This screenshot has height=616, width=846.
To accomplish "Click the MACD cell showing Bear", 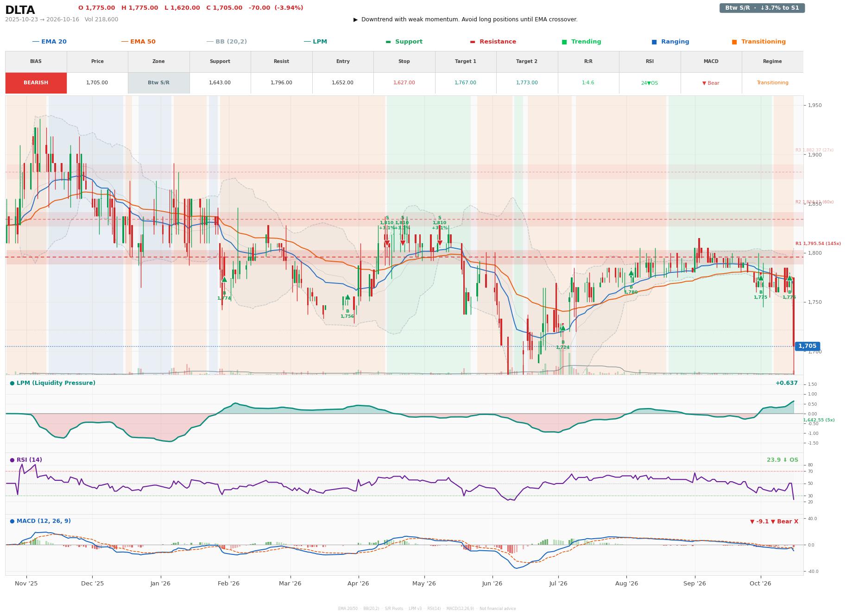I will pos(711,83).
